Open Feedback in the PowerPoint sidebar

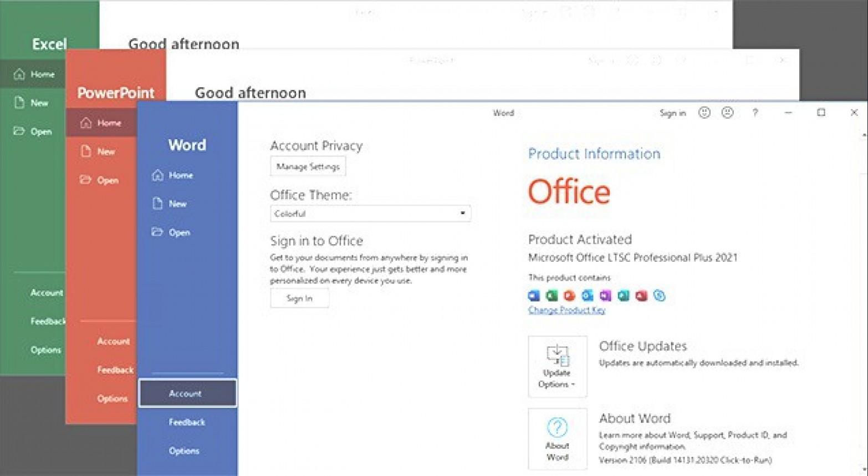[115, 370]
